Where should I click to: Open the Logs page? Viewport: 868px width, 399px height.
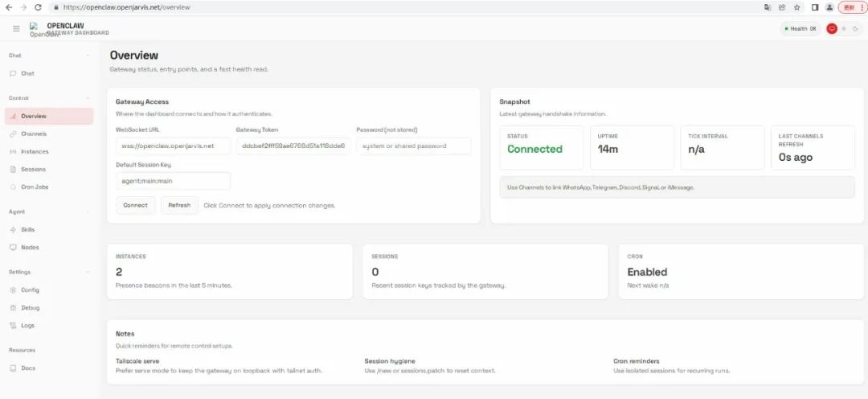pyautogui.click(x=28, y=325)
